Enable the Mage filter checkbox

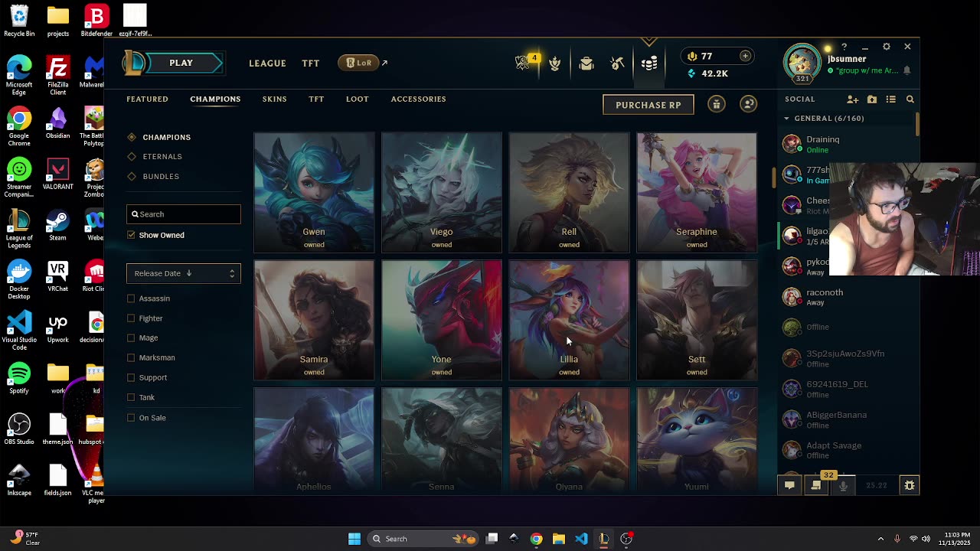pos(131,337)
